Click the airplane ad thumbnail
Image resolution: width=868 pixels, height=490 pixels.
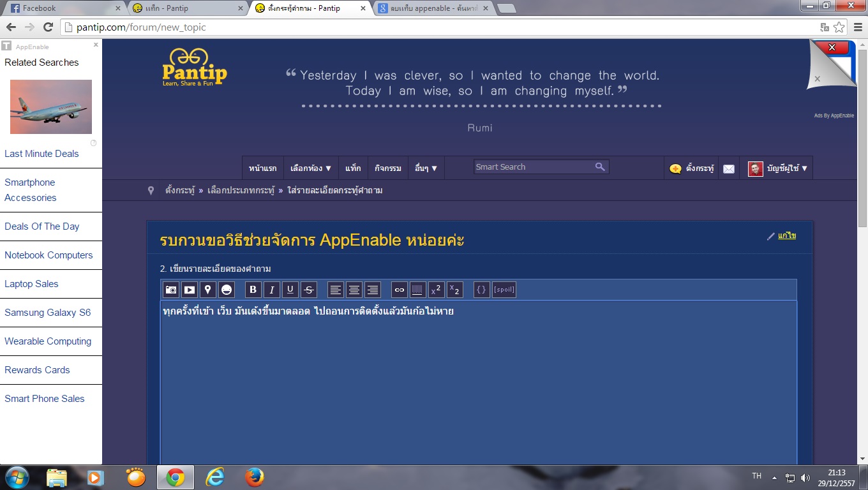pyautogui.click(x=51, y=107)
